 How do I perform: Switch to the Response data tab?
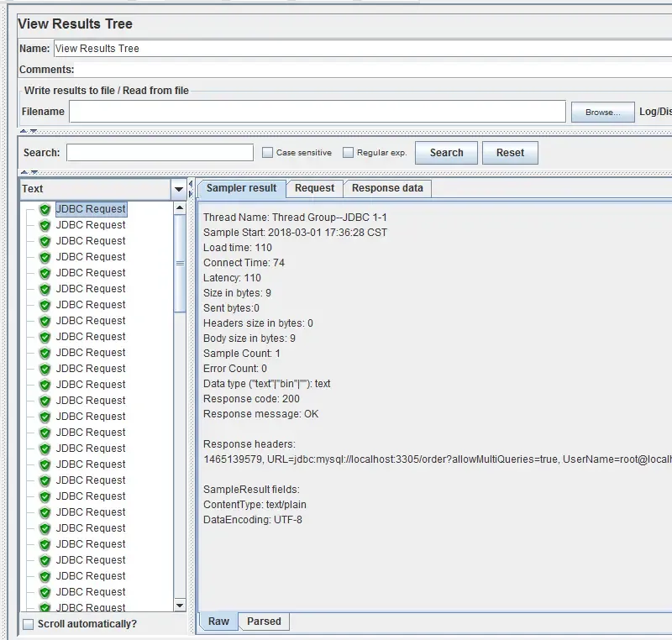(387, 188)
